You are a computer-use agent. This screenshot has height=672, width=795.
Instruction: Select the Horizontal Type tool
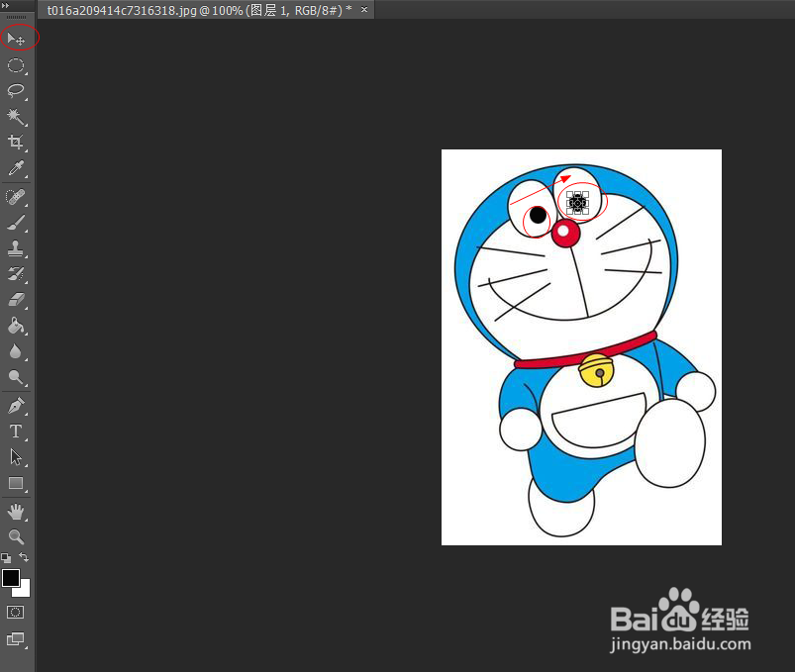(16, 432)
